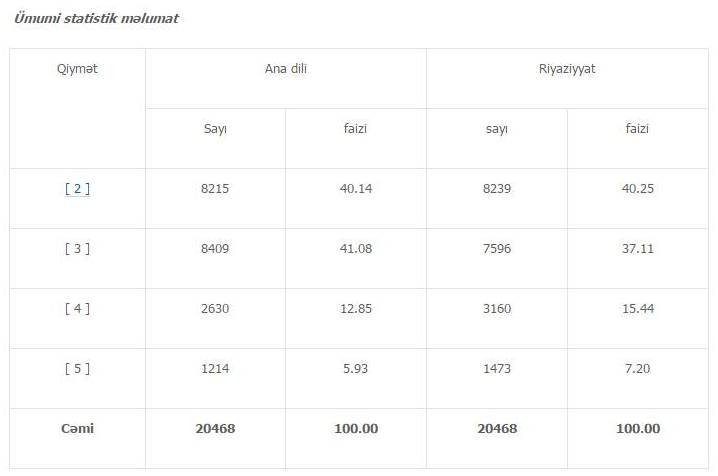Select the 40.14 percentage cell
Screen dimensions: 718x476
coord(356,189)
